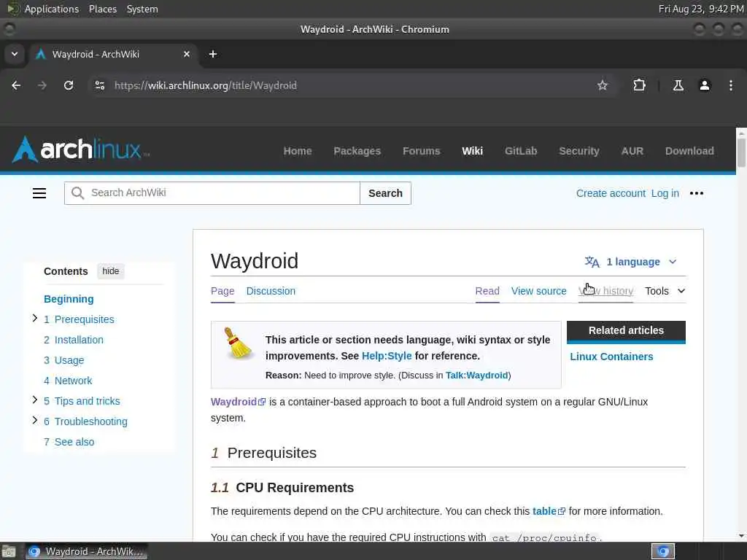Click the browser forward arrow
Viewport: 747px width, 560px height.
point(42,85)
